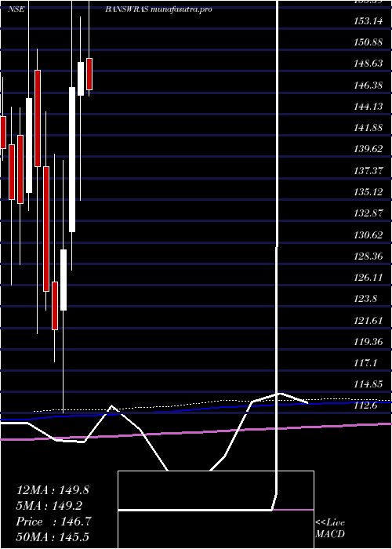Screen dimensions: 392x549
Task: Select the 121.61 price axis label
Action: tap(368, 320)
